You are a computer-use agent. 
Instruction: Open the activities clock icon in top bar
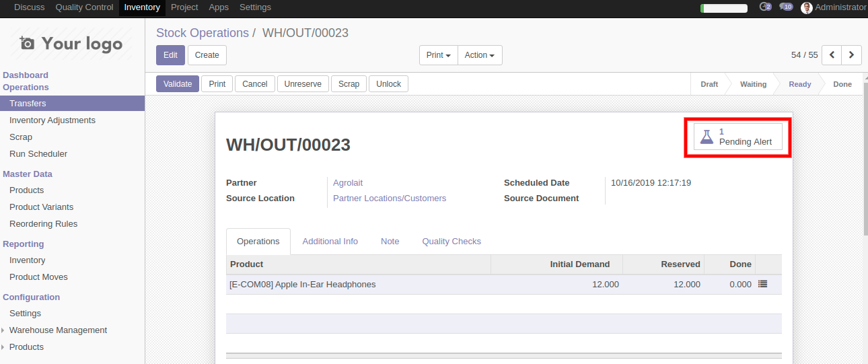pos(764,7)
